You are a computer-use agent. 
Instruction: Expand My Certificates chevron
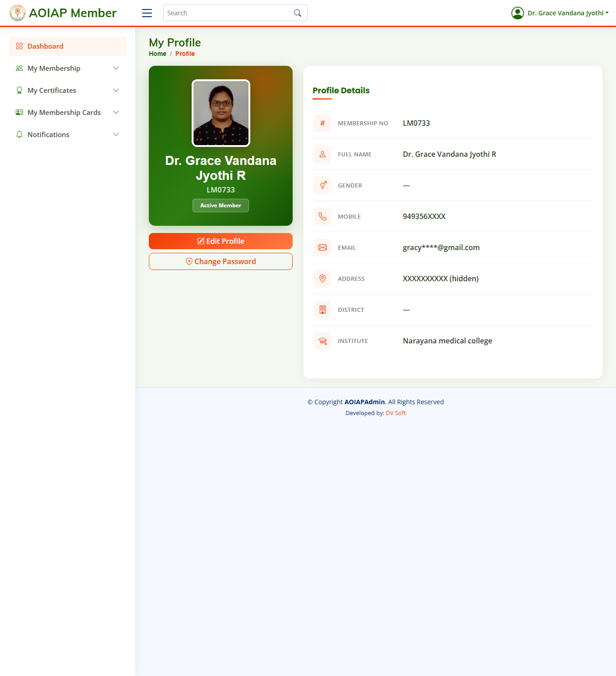click(116, 90)
